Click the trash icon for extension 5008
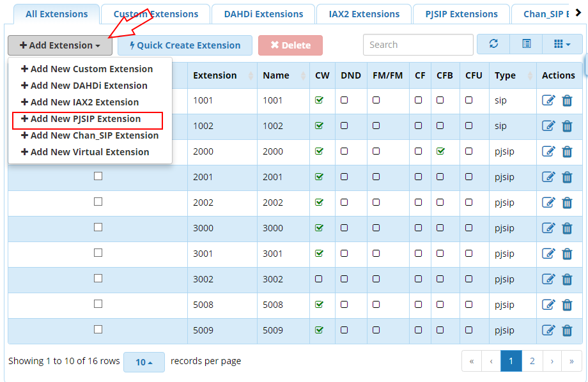The height and width of the screenshot is (382, 588). pyautogui.click(x=567, y=305)
